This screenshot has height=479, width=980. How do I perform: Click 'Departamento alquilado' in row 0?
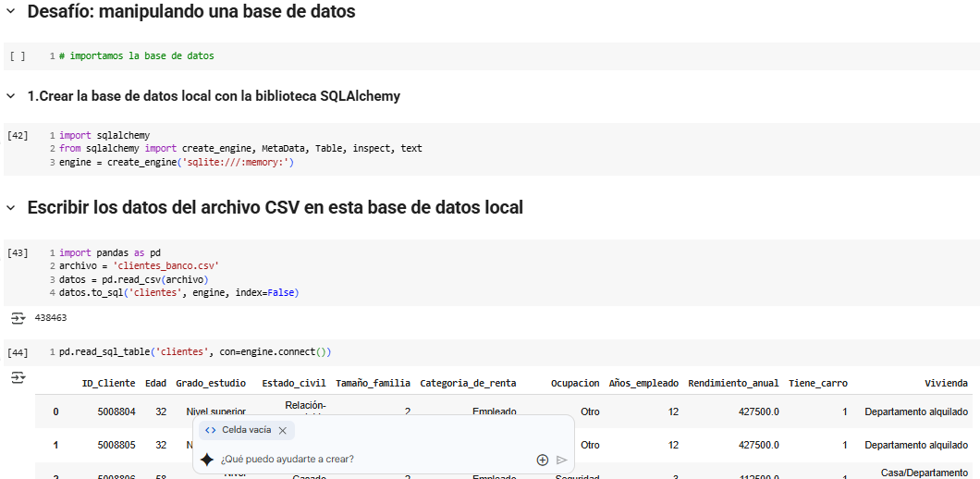(x=916, y=411)
